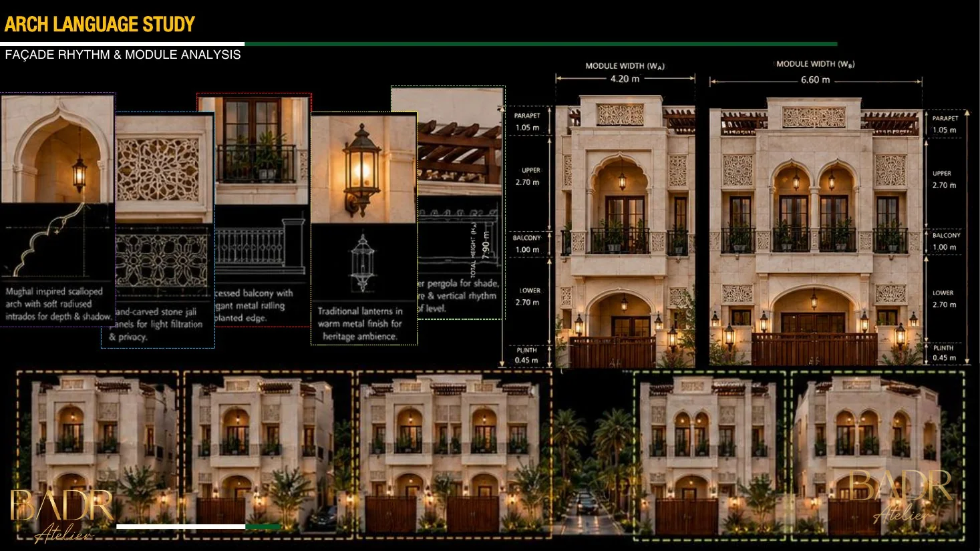Open the 4.20 m module elevation render
The height and width of the screenshot is (551, 980).
[x=625, y=232]
